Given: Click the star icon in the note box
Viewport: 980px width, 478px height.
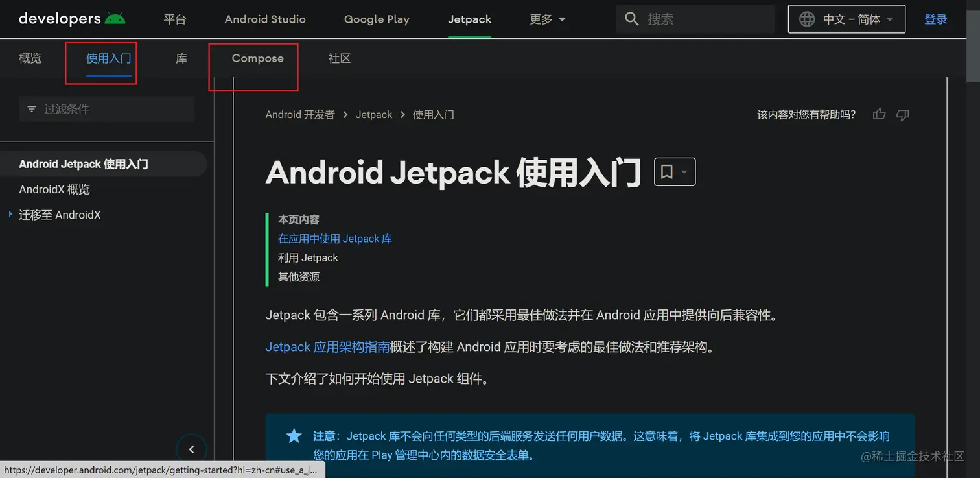Looking at the screenshot, I should (294, 436).
